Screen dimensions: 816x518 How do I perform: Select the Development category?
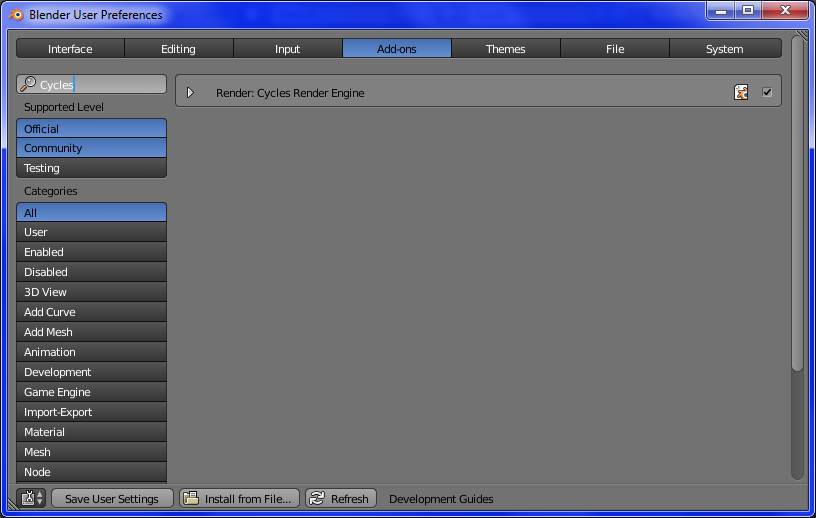coord(92,372)
